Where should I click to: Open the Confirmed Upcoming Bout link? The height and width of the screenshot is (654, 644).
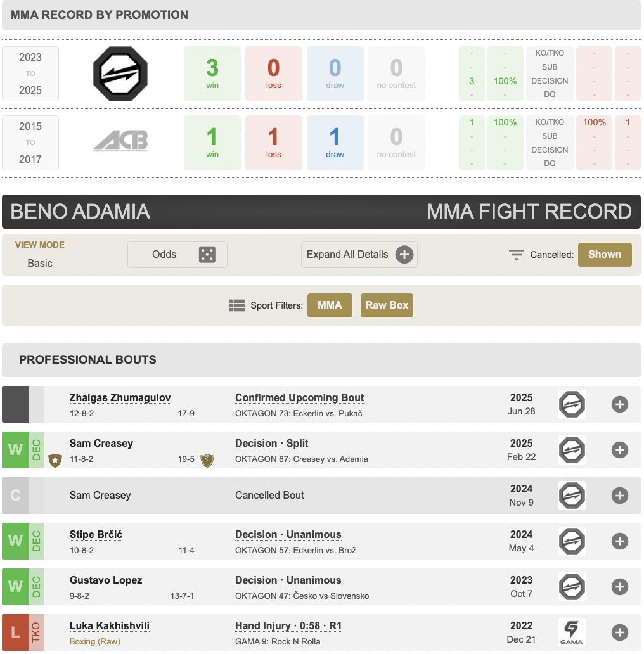[x=299, y=398]
